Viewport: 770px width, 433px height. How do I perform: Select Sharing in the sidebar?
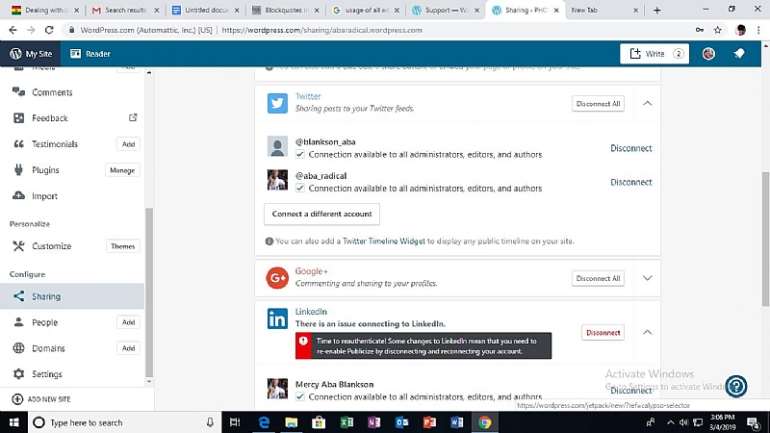(72, 296)
